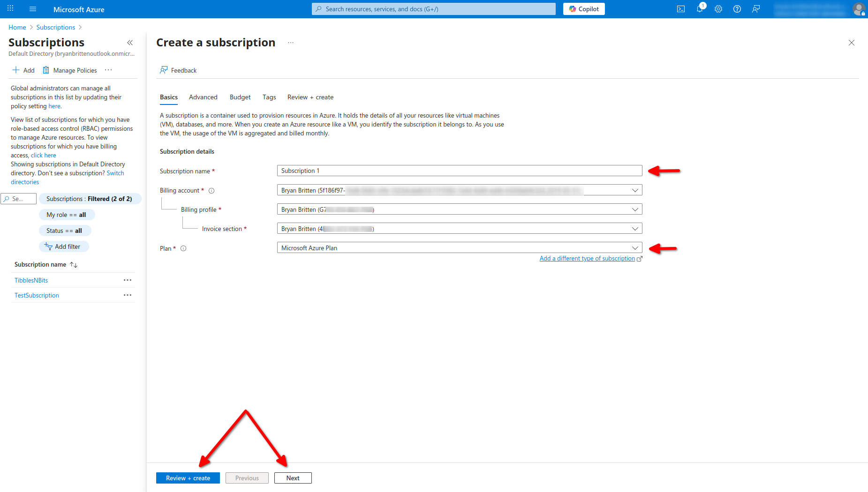Close the Create a subscription pane
The width and height of the screenshot is (868, 492).
coord(852,43)
